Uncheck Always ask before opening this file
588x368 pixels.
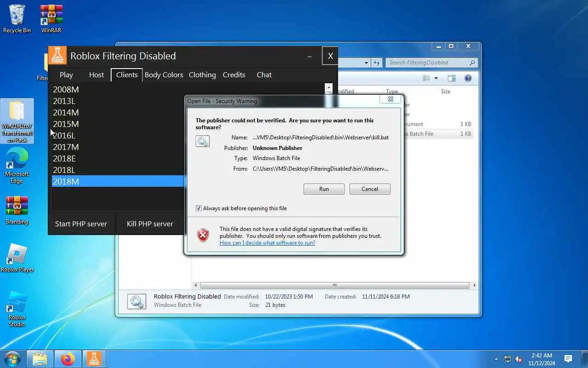click(x=198, y=208)
